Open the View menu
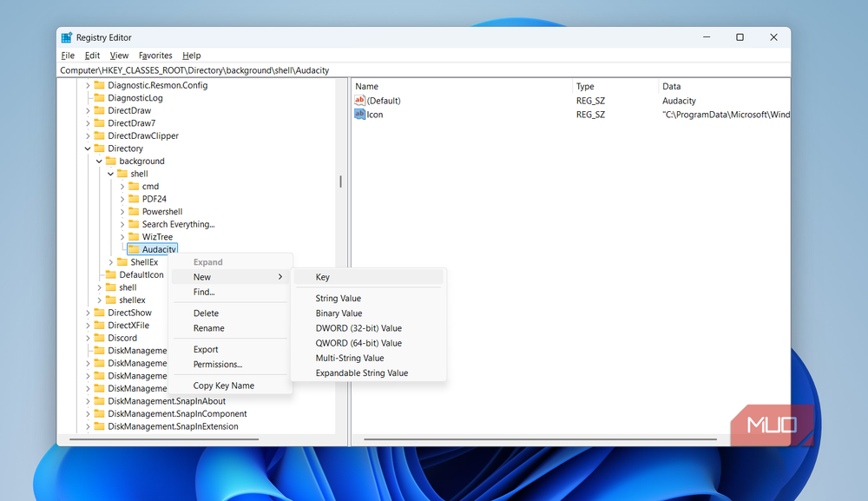 point(119,56)
